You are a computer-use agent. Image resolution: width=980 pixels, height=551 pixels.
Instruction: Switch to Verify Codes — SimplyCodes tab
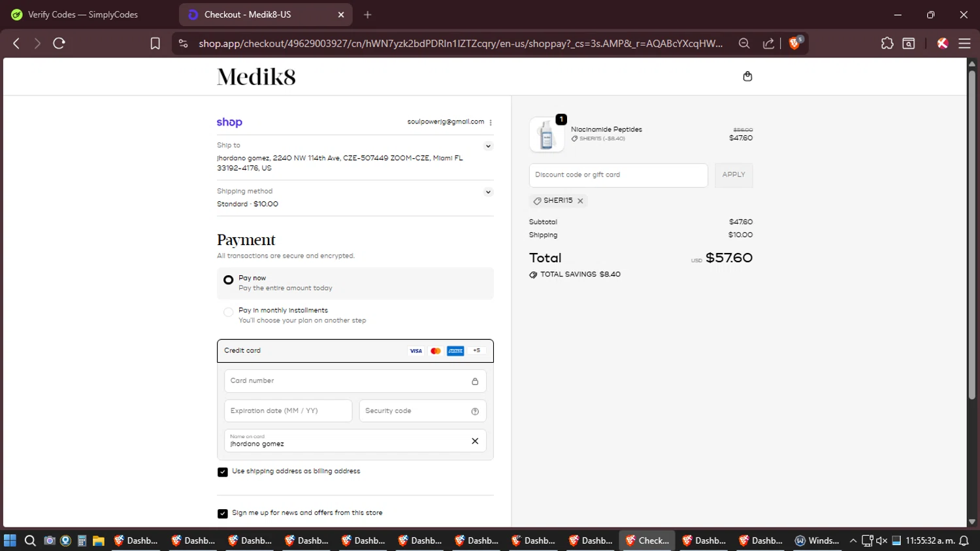pyautogui.click(x=83, y=14)
